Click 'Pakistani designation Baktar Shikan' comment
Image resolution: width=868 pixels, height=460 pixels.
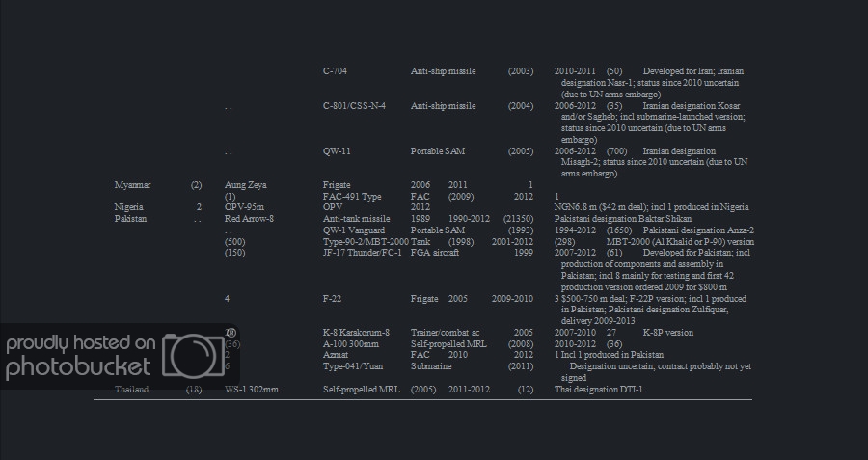tap(623, 219)
